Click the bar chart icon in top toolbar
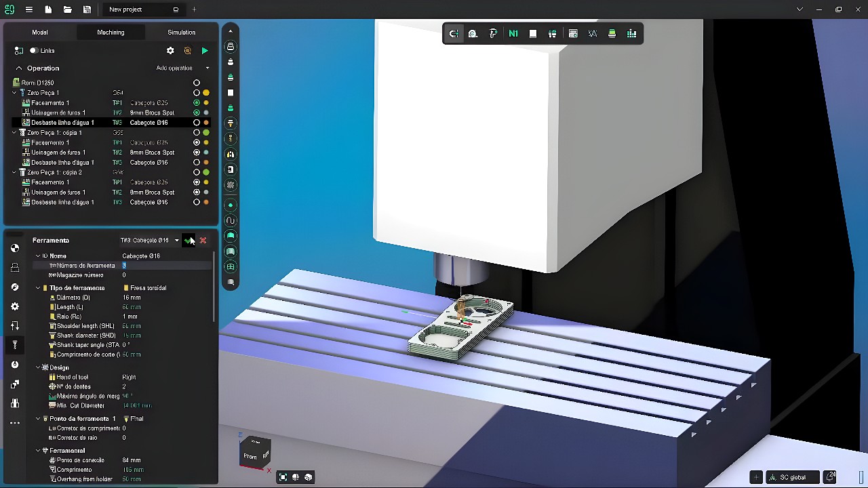Viewport: 868px width, 488px height. 632,34
